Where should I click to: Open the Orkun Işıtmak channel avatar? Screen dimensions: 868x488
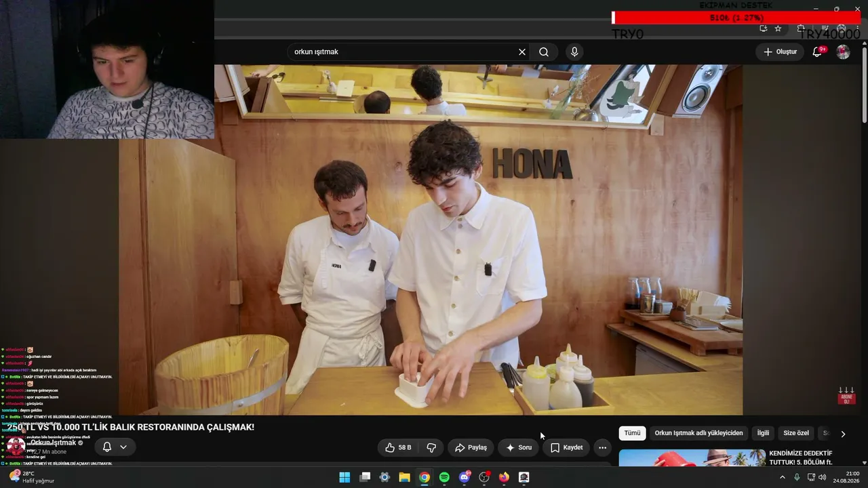point(15,446)
